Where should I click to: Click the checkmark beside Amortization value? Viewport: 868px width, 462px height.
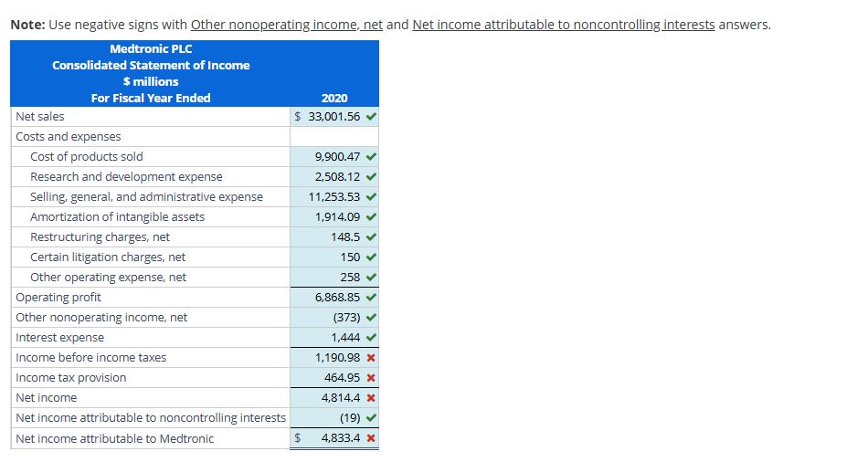(372, 217)
